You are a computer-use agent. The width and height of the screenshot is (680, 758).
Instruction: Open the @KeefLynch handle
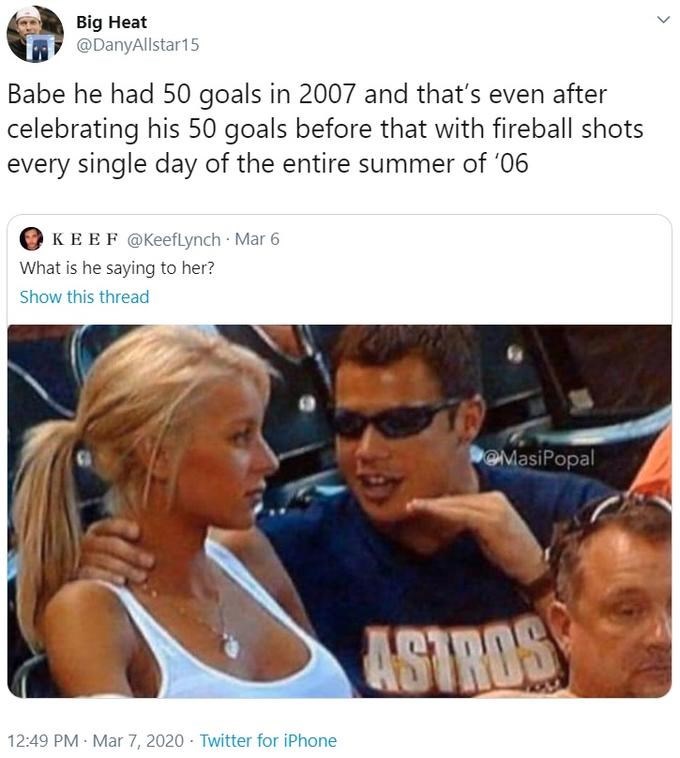174,239
